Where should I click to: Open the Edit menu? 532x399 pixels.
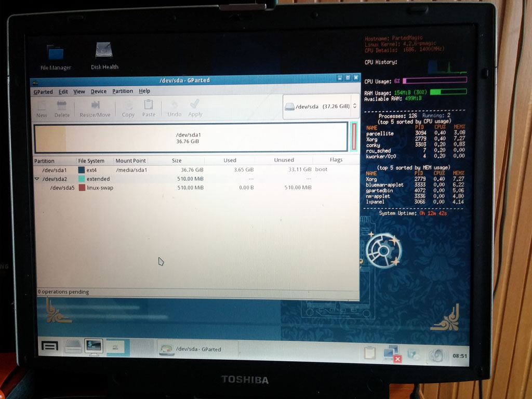(x=63, y=91)
